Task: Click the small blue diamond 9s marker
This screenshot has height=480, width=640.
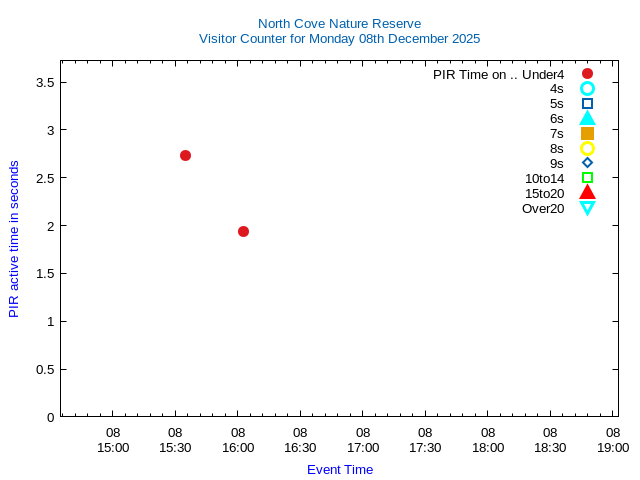Action: (x=587, y=163)
